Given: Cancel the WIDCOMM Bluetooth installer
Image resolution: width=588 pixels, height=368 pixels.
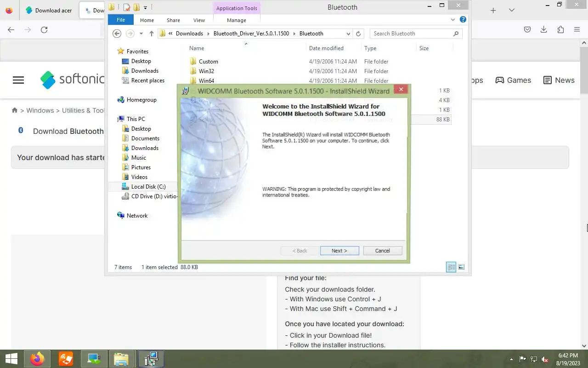Looking at the screenshot, I should click(383, 251).
